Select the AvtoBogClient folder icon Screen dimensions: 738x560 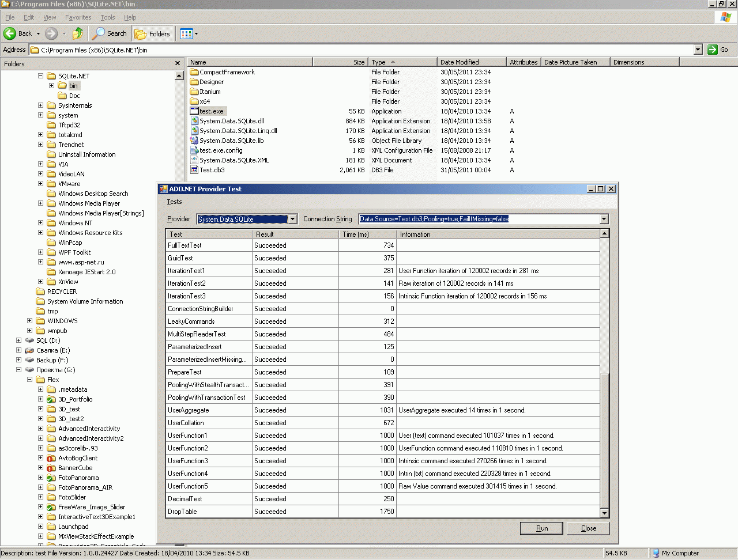pos(51,458)
